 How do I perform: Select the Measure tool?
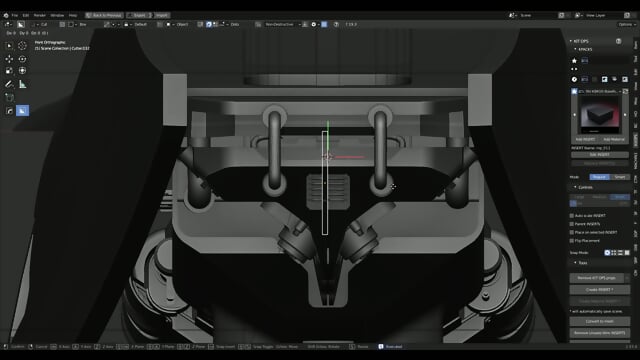pos(22,84)
